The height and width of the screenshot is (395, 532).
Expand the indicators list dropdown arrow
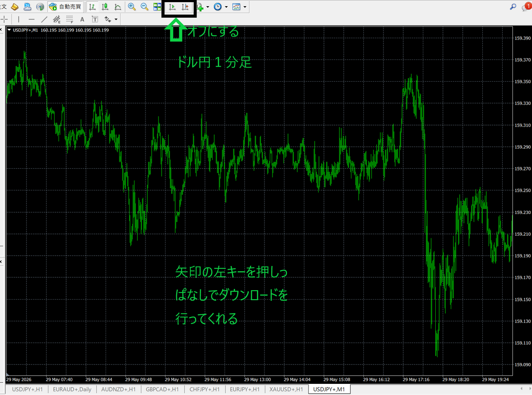click(208, 7)
